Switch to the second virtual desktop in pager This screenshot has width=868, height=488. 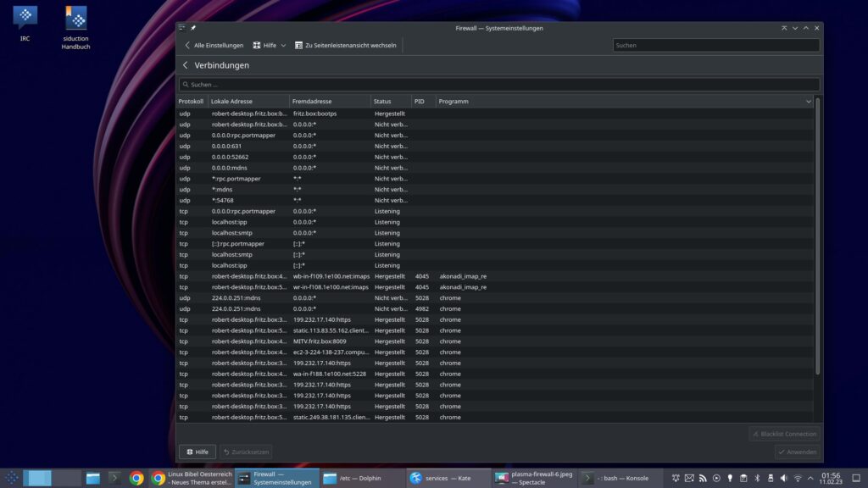pyautogui.click(x=67, y=478)
